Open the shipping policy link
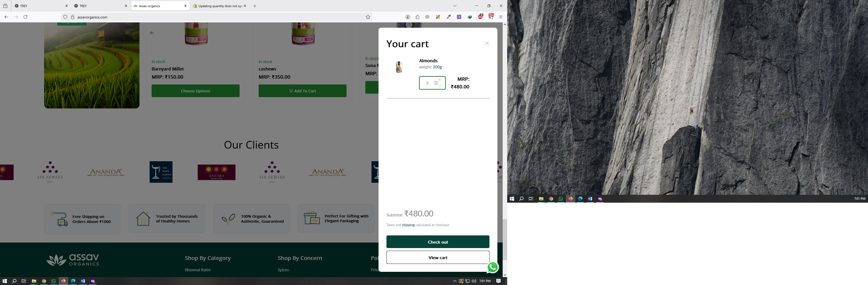Image resolution: width=868 pixels, height=285 pixels. (408, 225)
